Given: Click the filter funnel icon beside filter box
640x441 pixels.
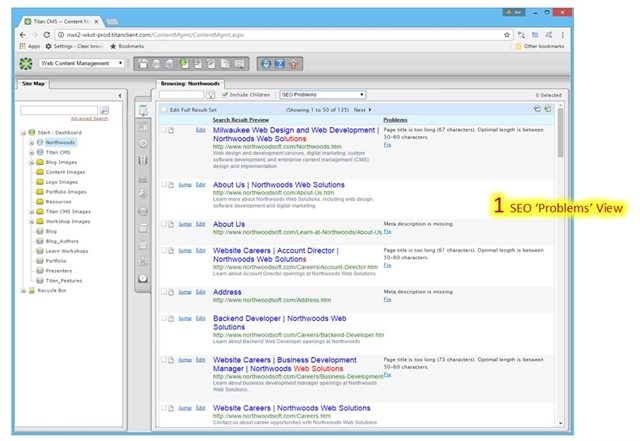Looking at the screenshot, I should 211,95.
